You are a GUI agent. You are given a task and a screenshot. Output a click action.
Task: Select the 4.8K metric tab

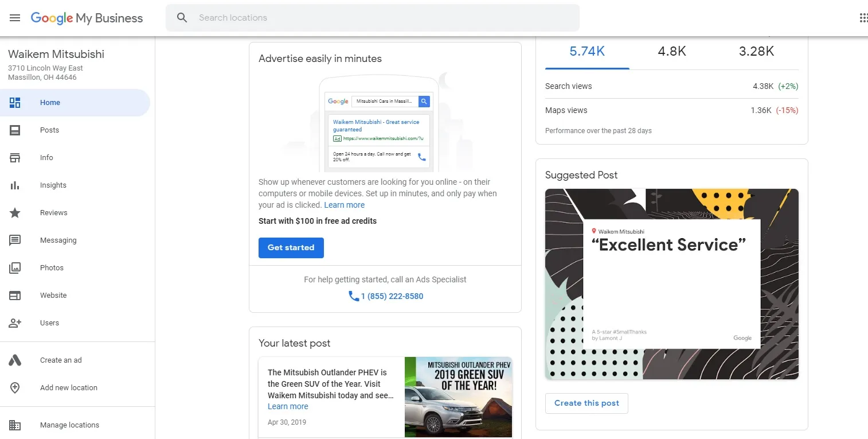[671, 51]
